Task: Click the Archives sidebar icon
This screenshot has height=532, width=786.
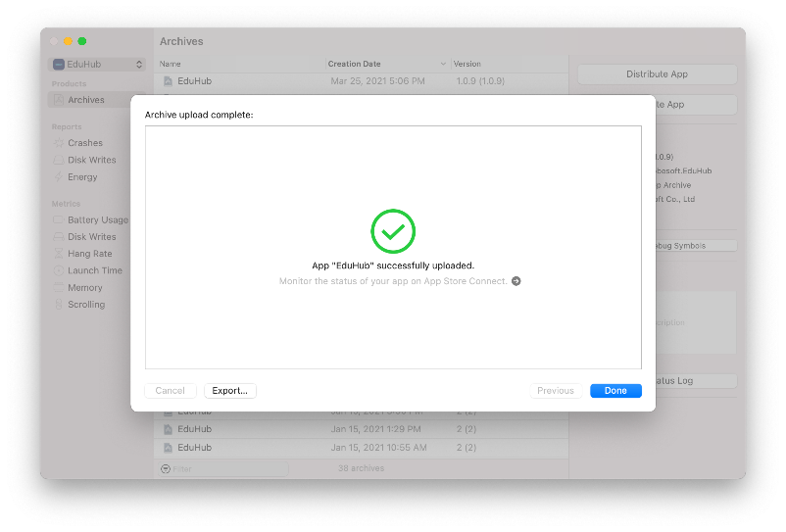Action: (59, 100)
